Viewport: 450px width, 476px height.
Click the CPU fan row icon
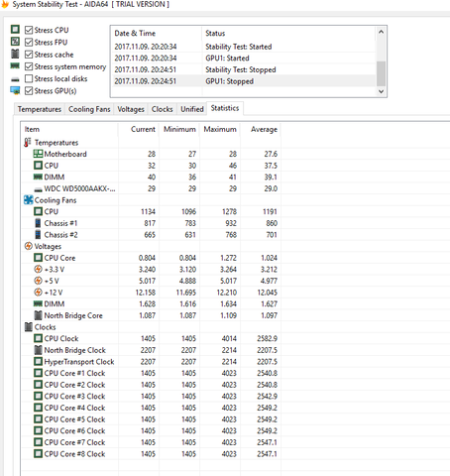pos(39,211)
